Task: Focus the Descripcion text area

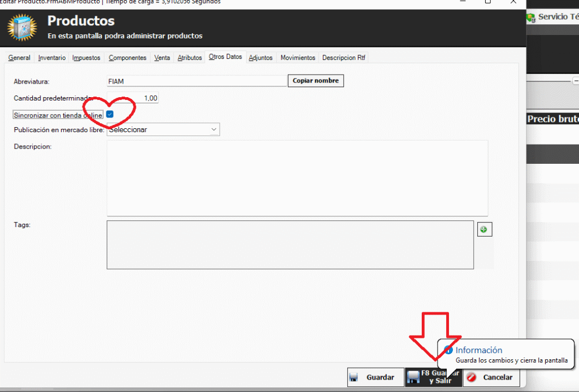Action: coord(297,178)
